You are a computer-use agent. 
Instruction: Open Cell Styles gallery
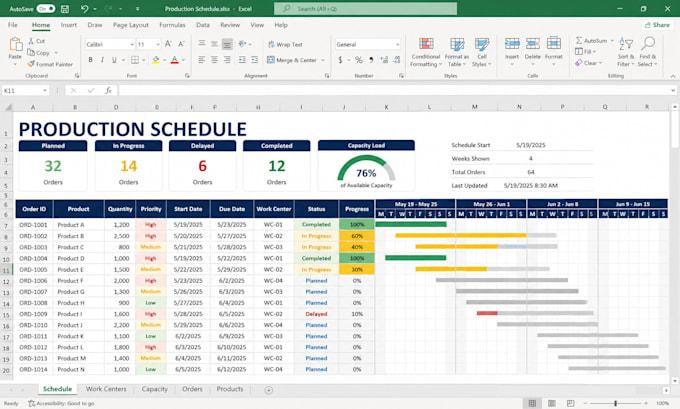pyautogui.click(x=482, y=52)
